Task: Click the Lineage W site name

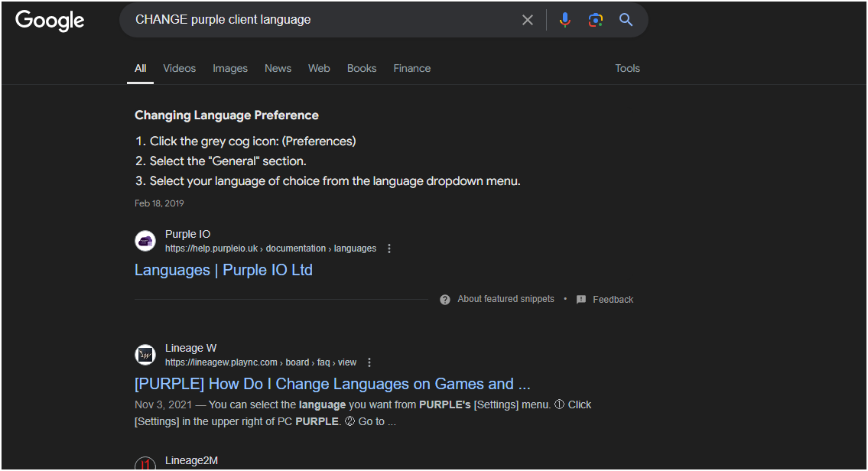Action: [191, 348]
